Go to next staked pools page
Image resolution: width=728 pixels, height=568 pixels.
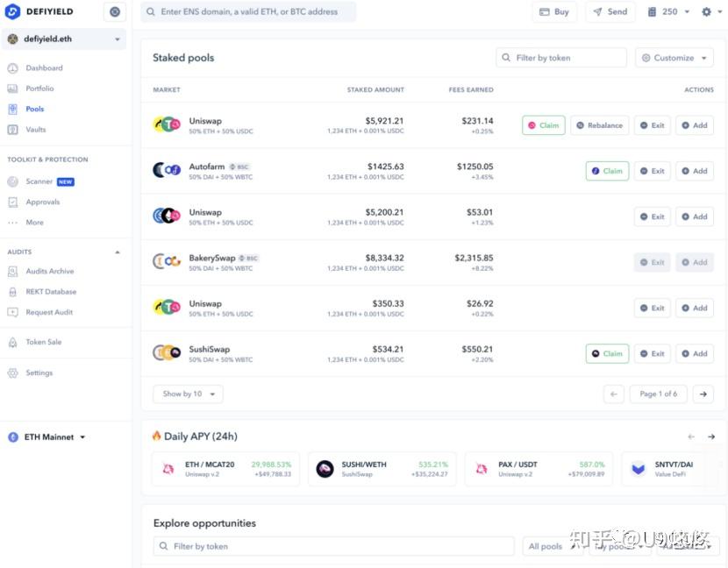pos(703,394)
